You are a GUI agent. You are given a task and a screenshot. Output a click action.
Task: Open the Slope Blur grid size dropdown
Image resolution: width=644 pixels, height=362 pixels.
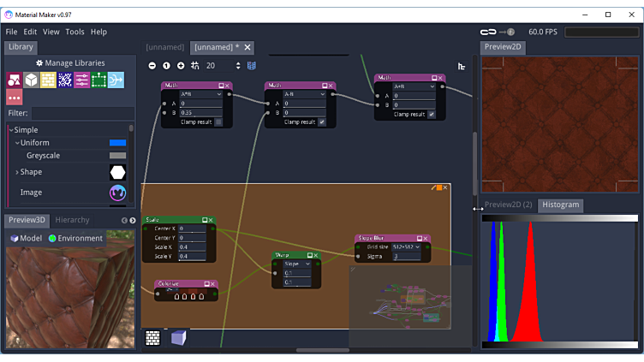(x=407, y=247)
